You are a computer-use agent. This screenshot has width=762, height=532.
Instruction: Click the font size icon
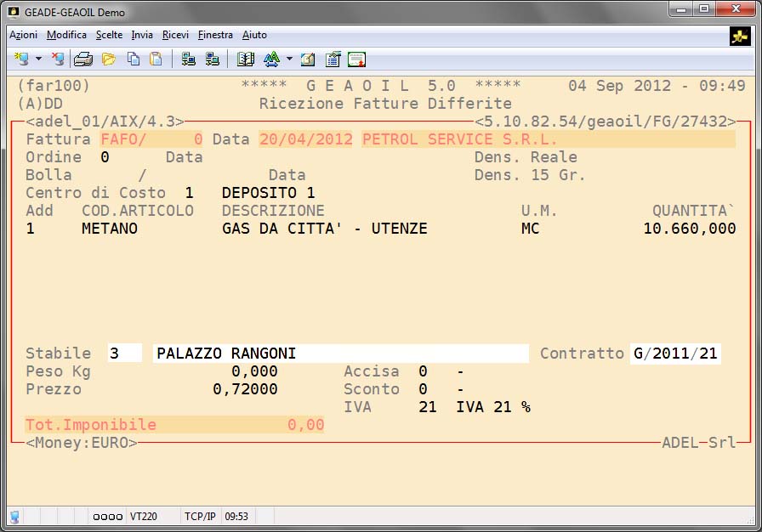pos(271,59)
